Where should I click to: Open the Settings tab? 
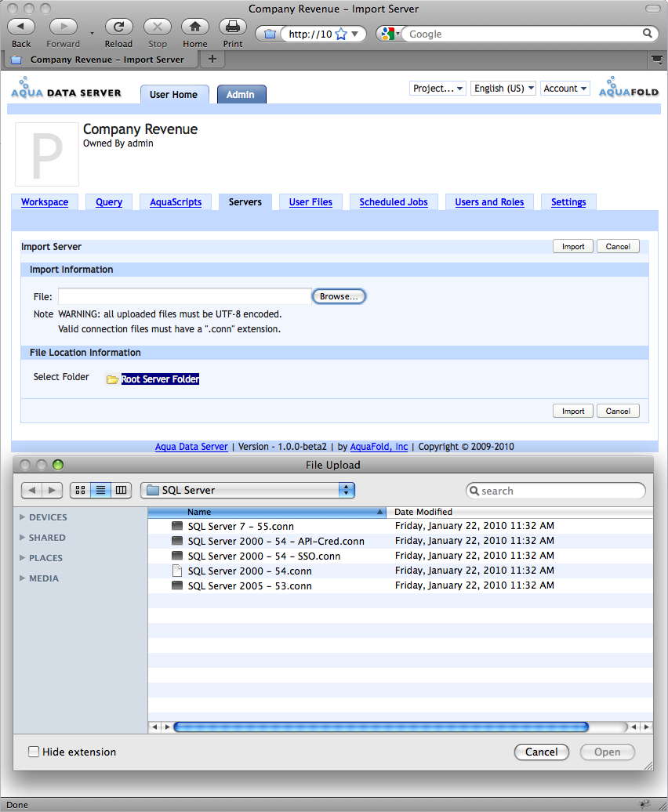[568, 202]
